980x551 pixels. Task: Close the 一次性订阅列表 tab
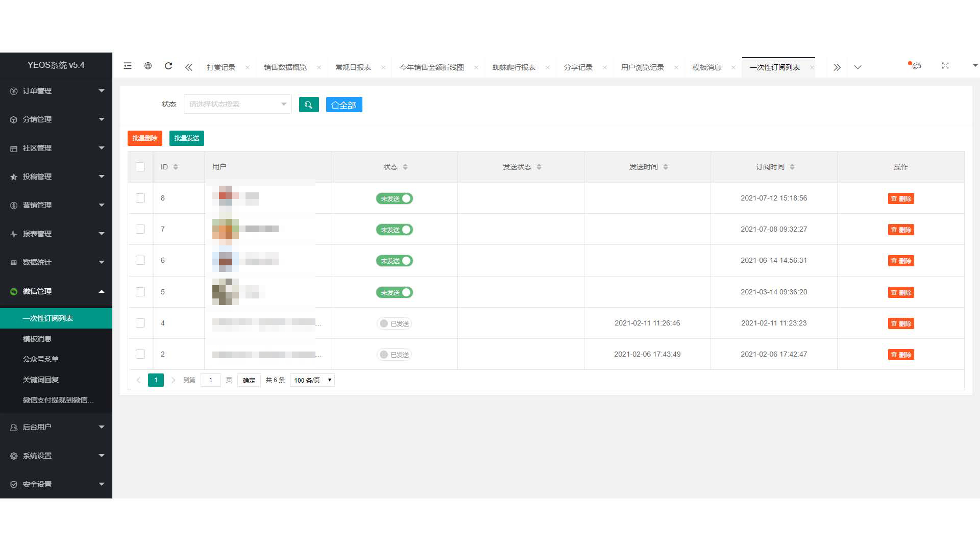tap(812, 67)
